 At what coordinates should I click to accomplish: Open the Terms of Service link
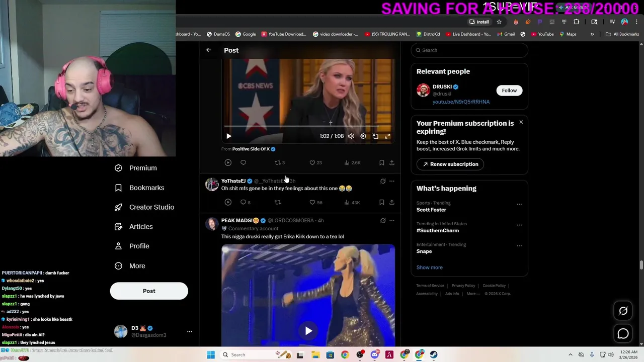430,286
